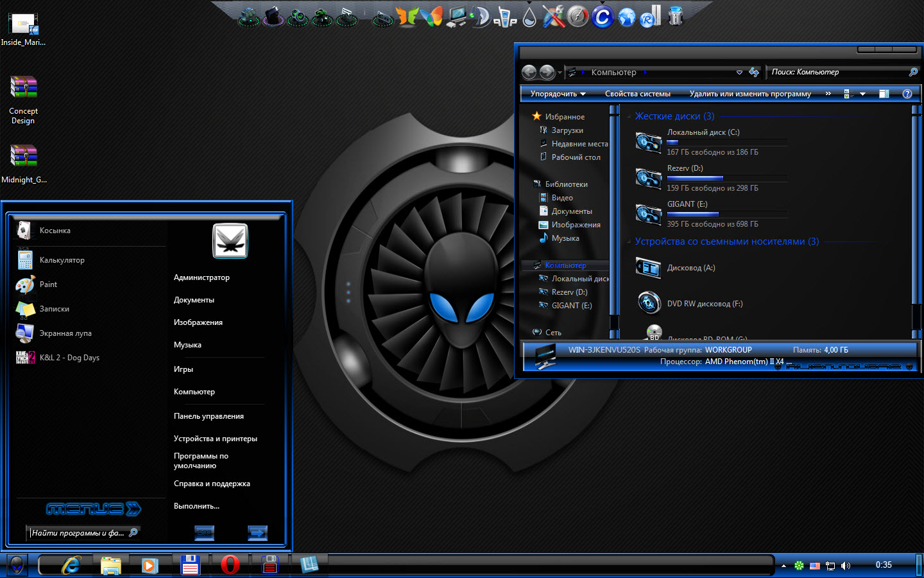Open Программы по умолчанию in start menu
The width and height of the screenshot is (924, 578).
[x=201, y=460]
